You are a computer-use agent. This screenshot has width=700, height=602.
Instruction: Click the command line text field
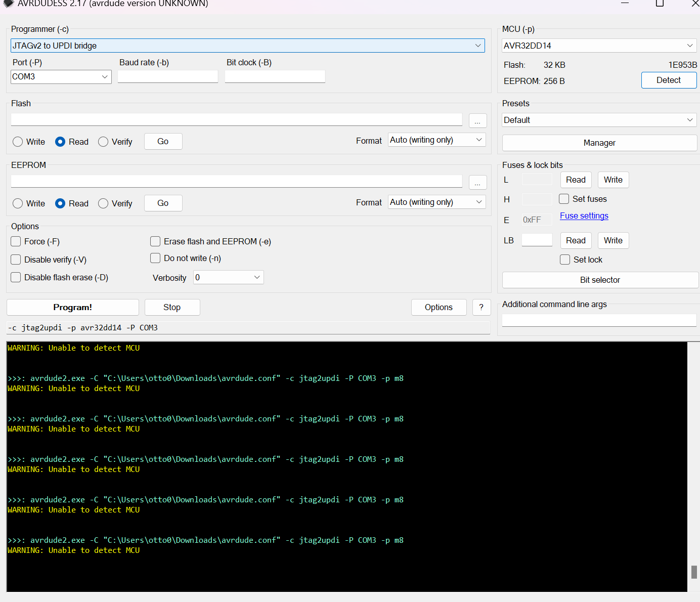click(x=248, y=328)
